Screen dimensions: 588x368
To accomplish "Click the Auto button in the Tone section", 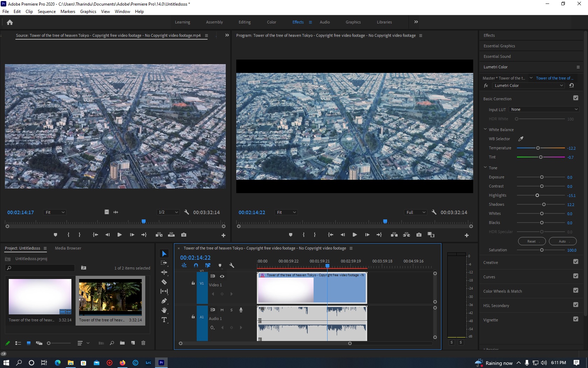I will coord(562,241).
